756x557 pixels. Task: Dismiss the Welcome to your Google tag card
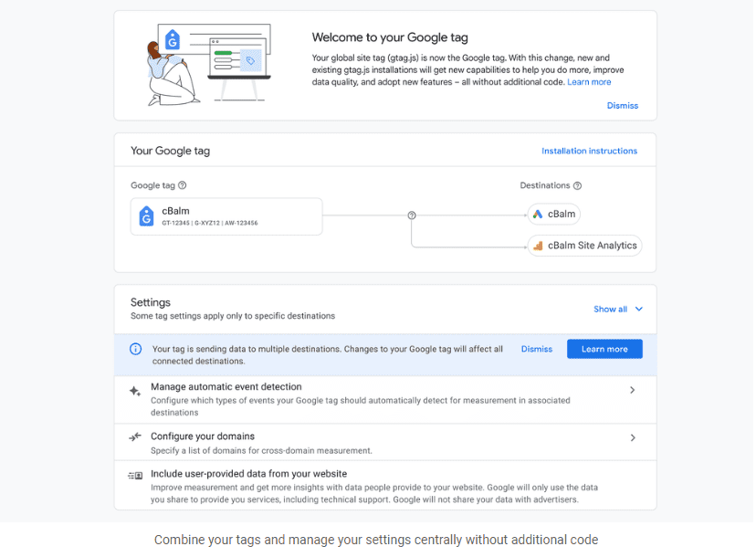[x=623, y=106]
